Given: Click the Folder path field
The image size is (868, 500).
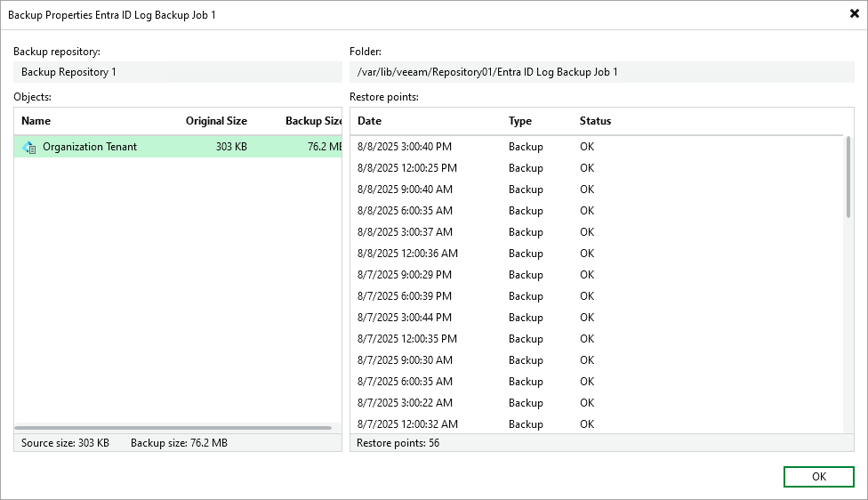Looking at the screenshot, I should point(602,72).
